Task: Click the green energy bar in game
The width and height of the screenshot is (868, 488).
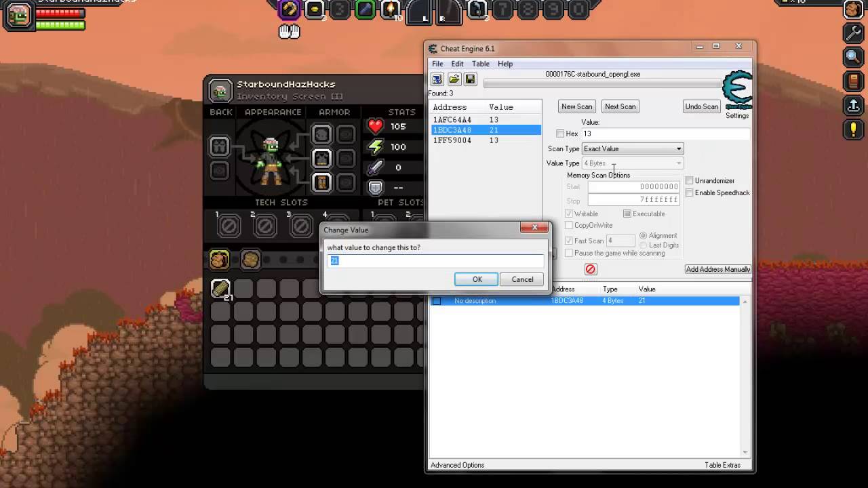Action: (x=60, y=26)
